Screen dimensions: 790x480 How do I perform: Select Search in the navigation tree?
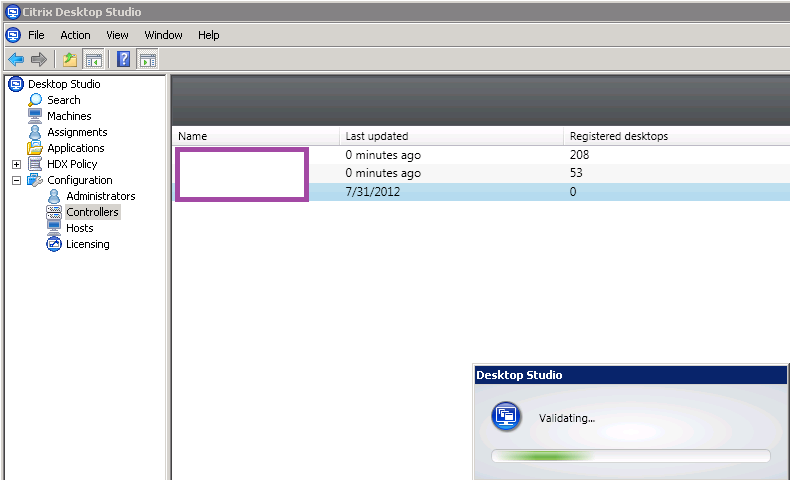click(x=63, y=100)
